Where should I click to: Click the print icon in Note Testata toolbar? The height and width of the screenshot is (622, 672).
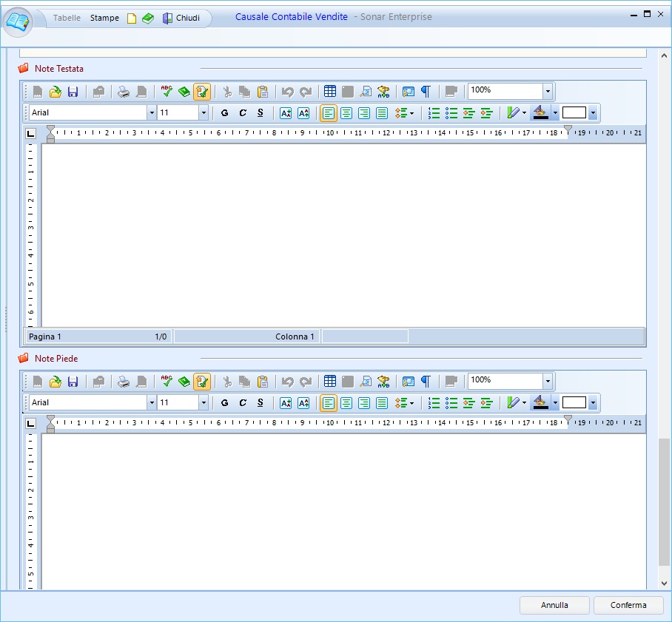[x=124, y=92]
